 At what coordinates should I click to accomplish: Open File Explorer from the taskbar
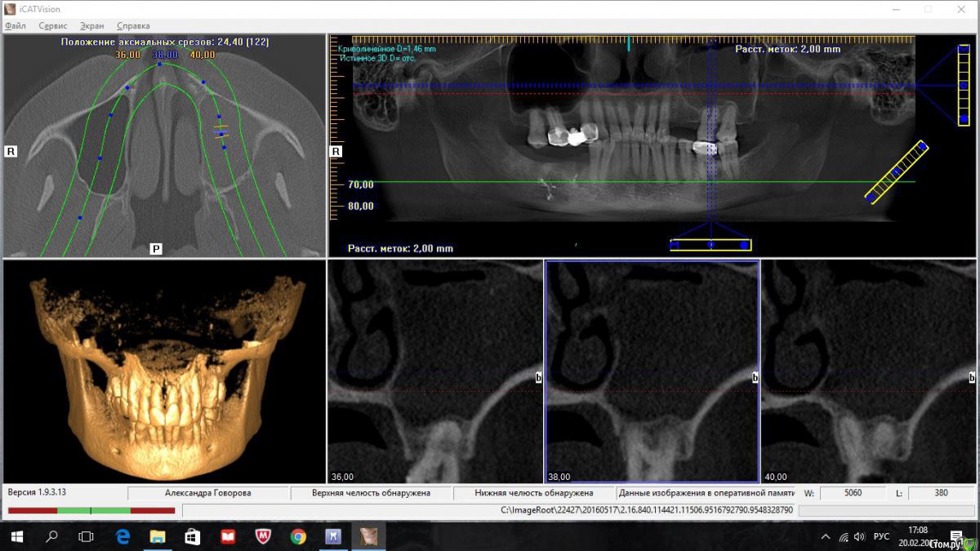coord(158,536)
